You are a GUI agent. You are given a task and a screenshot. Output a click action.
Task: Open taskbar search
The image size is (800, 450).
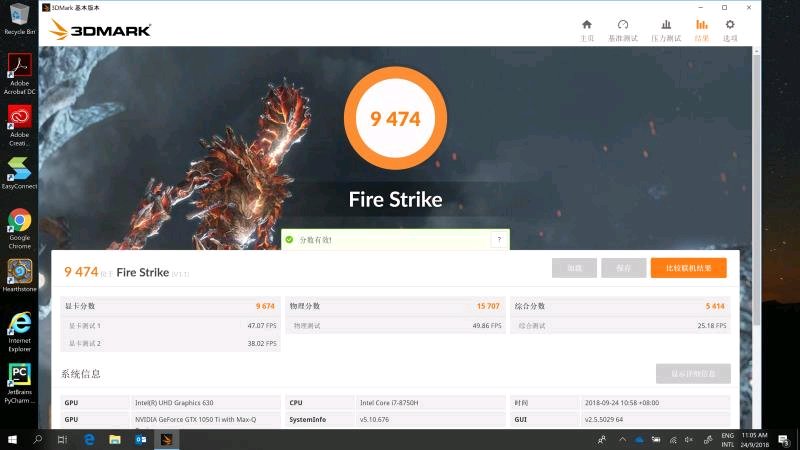pos(37,439)
